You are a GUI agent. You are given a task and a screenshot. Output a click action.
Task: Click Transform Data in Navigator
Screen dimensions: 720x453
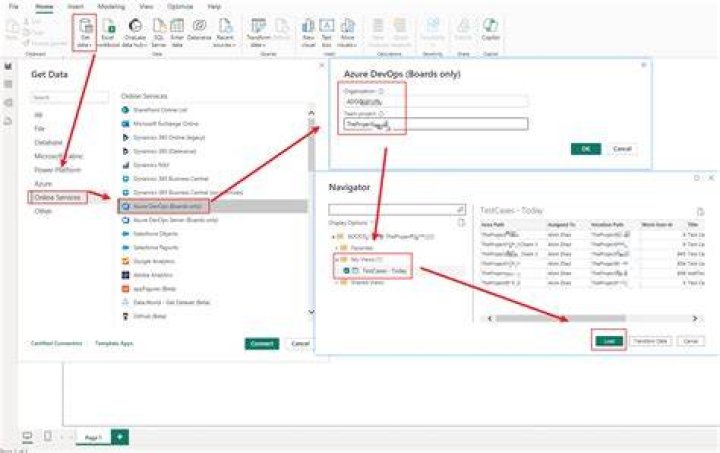coord(650,341)
